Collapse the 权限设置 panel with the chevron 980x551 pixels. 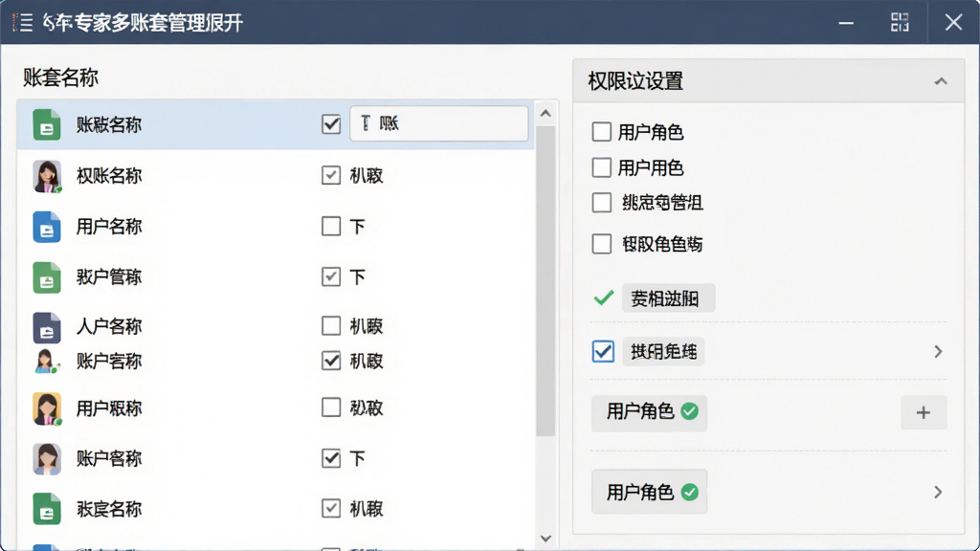941,81
